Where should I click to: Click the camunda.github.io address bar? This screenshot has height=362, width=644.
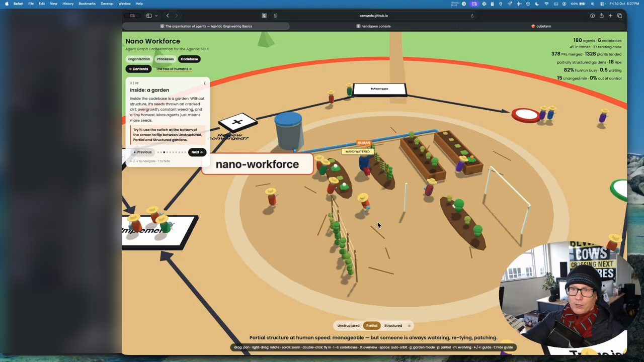pyautogui.click(x=373, y=16)
